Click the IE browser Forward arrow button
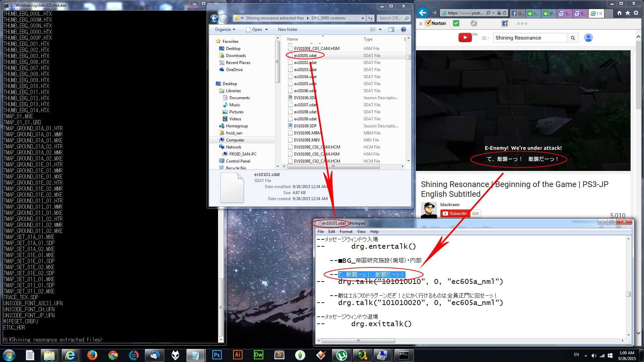The image size is (644, 362). (434, 13)
